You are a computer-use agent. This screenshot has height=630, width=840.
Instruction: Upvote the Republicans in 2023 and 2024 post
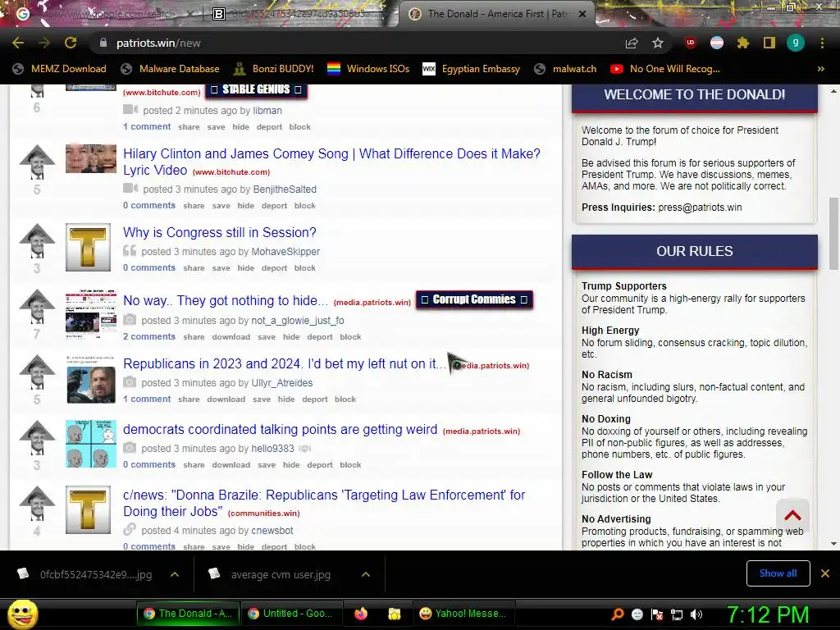tap(37, 372)
